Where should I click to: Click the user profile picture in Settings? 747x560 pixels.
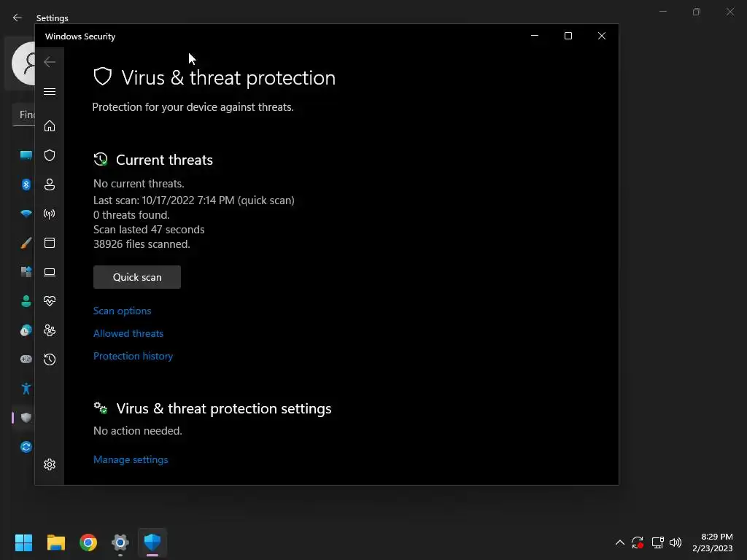click(24, 63)
